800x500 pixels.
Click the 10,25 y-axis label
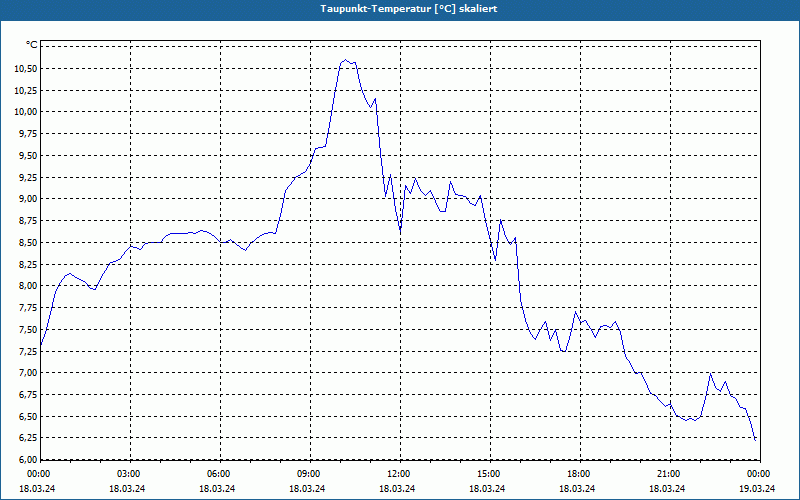[27, 90]
